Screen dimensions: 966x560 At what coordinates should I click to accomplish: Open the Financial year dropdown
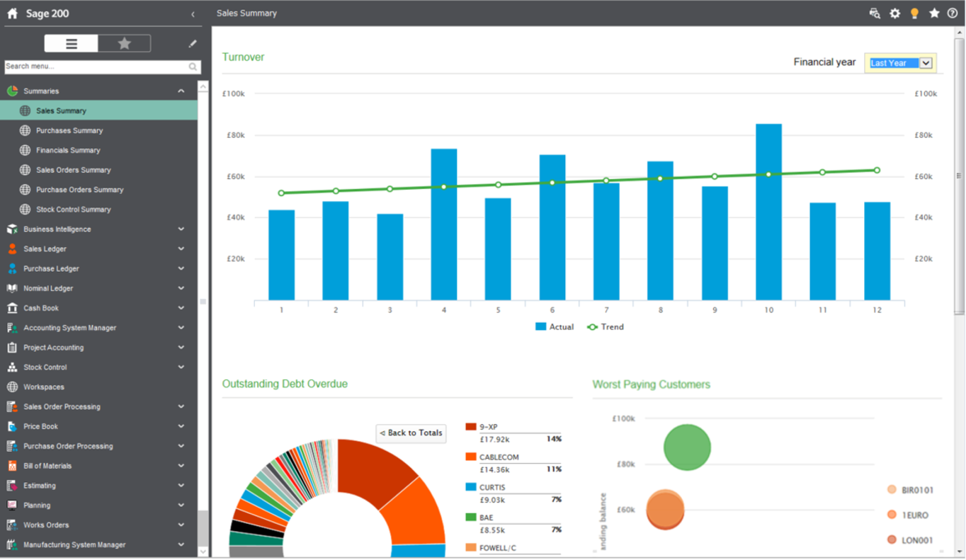901,63
